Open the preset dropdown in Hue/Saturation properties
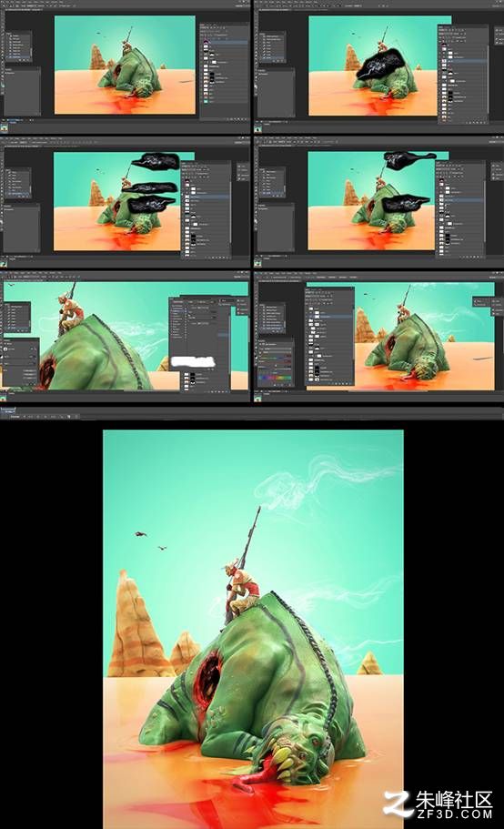 click(276, 348)
